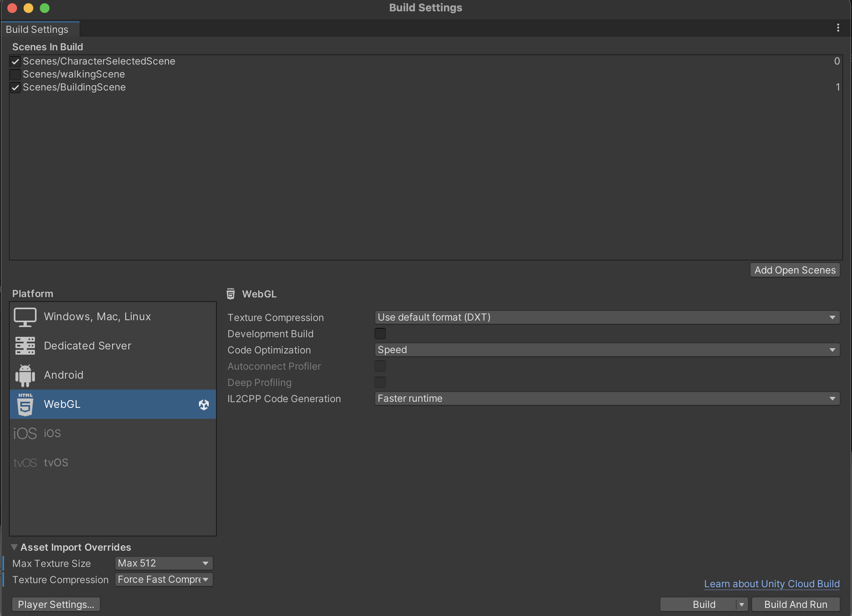The image size is (852, 616).
Task: Open the Max Texture Size dropdown
Action: click(164, 563)
